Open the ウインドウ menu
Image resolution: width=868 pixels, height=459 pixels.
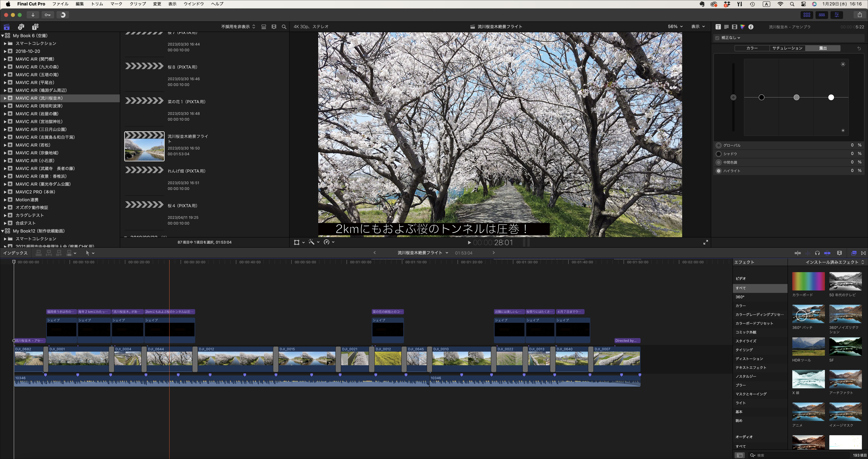coord(194,4)
